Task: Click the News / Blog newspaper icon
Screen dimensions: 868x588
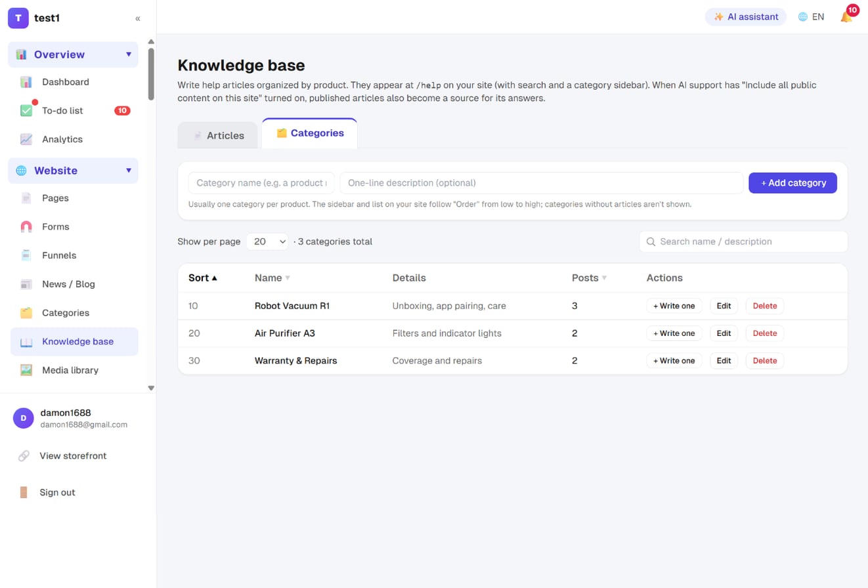Action: pos(26,284)
